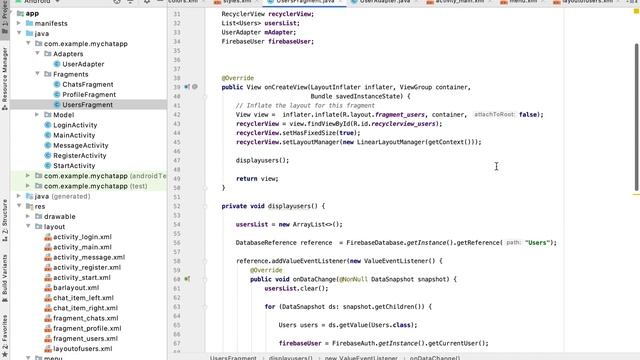Click the displayusers() call on line 47
Viewport: 640px width, 360px height.
coord(262,160)
